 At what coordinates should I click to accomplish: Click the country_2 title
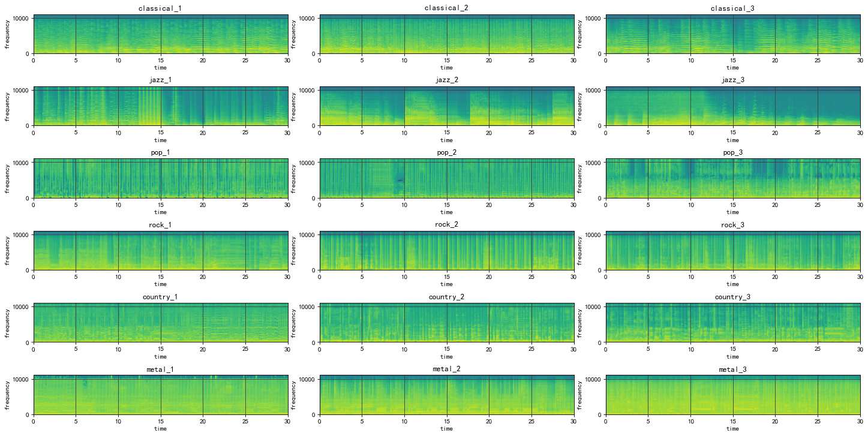tap(446, 297)
